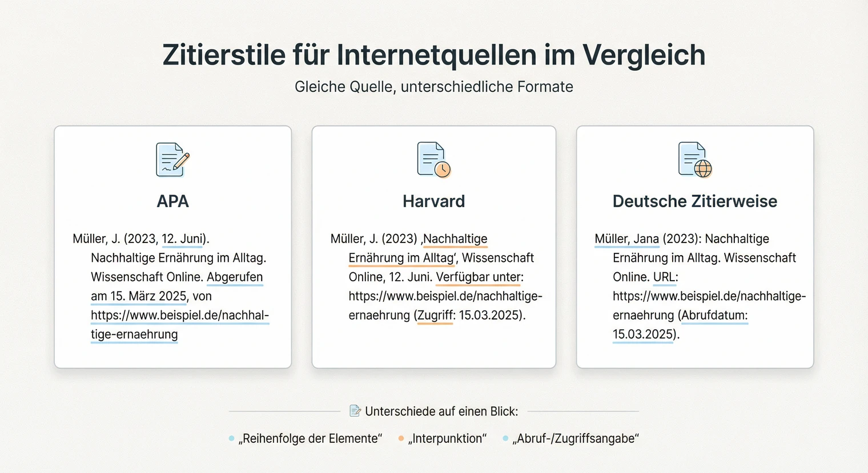Select the APA heading

[x=172, y=201]
